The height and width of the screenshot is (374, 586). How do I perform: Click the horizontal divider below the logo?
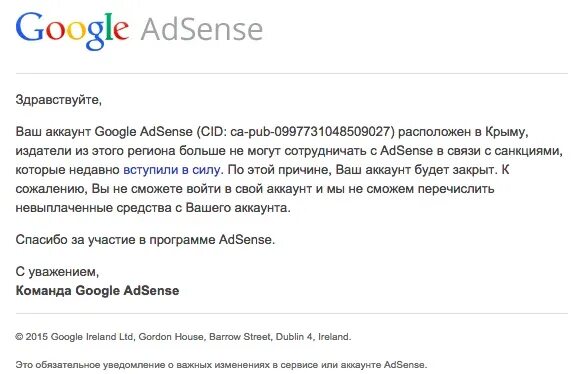coord(292,74)
